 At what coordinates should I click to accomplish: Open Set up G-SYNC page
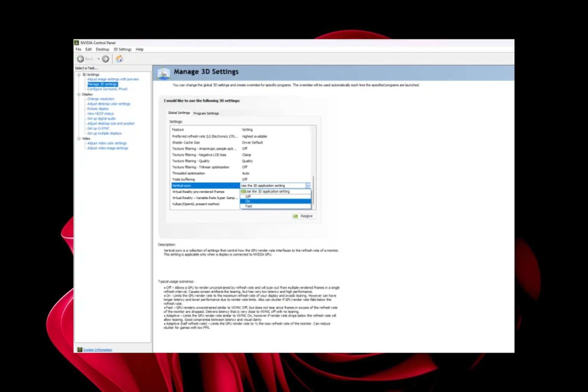point(98,129)
